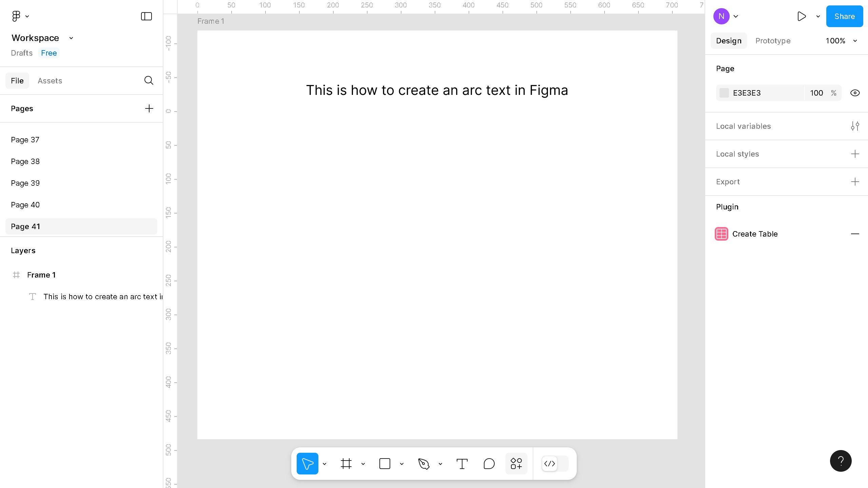Select the Pen tool
The width and height of the screenshot is (868, 488).
click(424, 463)
